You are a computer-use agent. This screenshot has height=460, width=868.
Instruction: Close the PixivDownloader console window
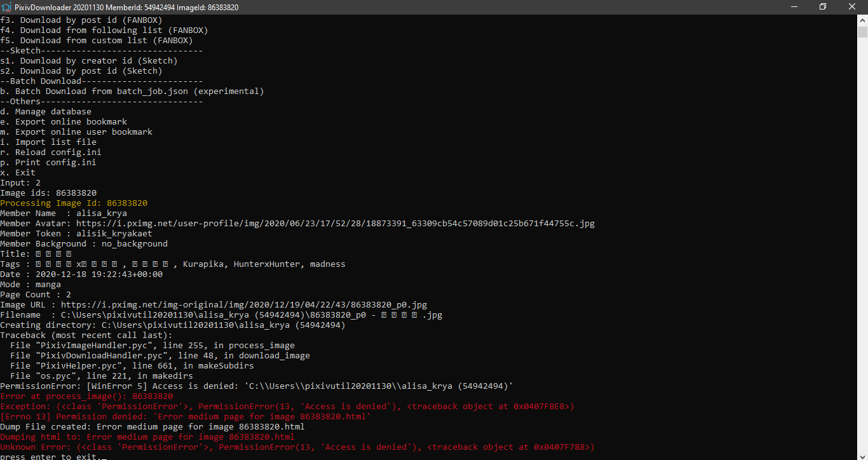click(x=852, y=7)
